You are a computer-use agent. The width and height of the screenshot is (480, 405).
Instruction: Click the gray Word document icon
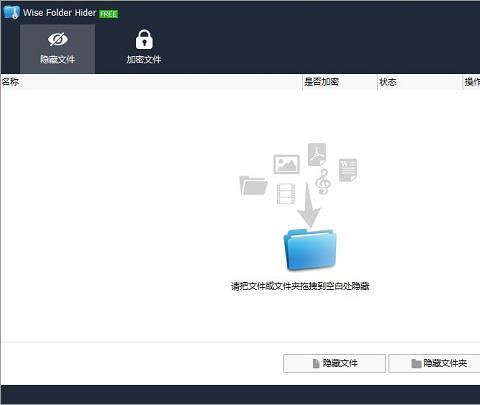coord(348,170)
